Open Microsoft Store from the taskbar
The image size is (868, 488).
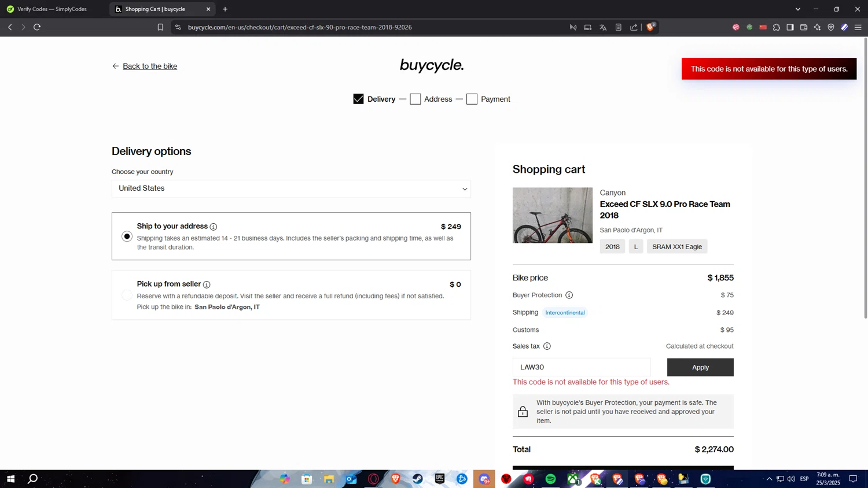(307, 479)
